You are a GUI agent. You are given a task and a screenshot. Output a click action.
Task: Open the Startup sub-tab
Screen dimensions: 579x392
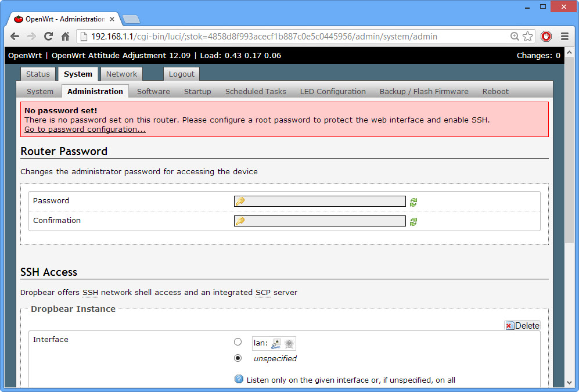point(197,91)
